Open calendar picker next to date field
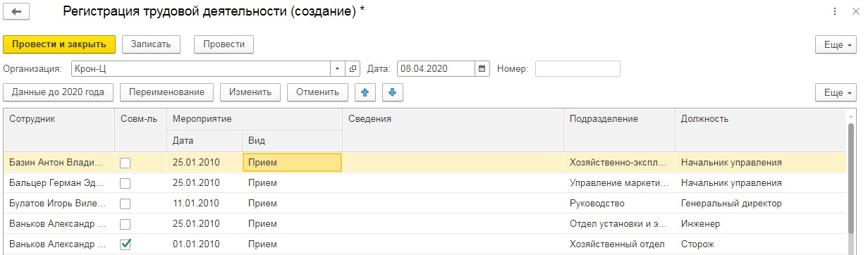Viewport: 868px width, 255px height. tap(482, 68)
